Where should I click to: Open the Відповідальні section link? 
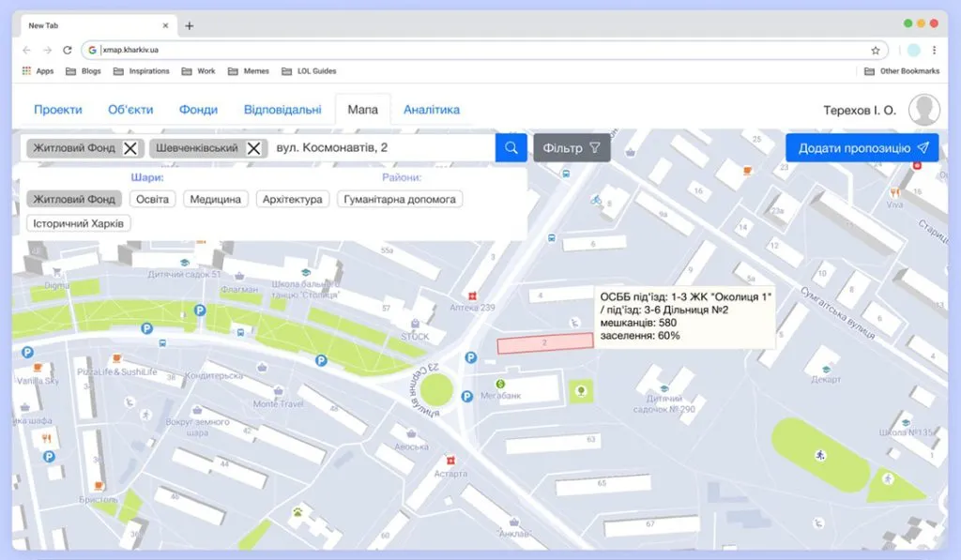[282, 109]
